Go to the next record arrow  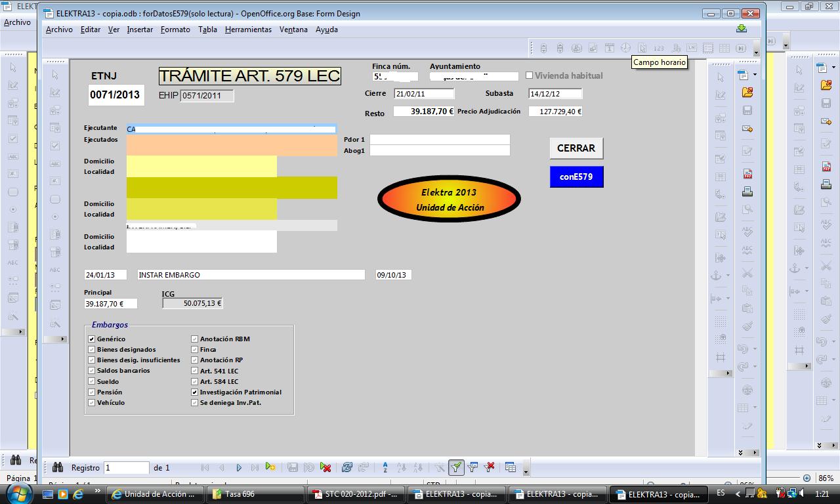point(239,467)
